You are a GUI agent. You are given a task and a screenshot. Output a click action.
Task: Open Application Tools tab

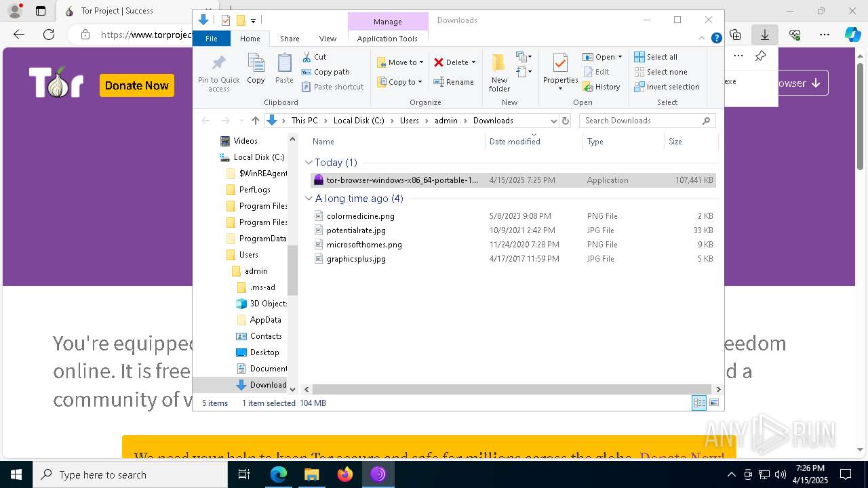coord(387,39)
